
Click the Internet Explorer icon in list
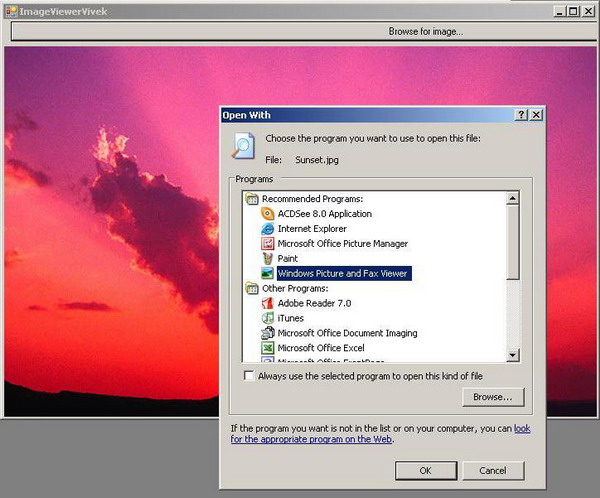267,229
